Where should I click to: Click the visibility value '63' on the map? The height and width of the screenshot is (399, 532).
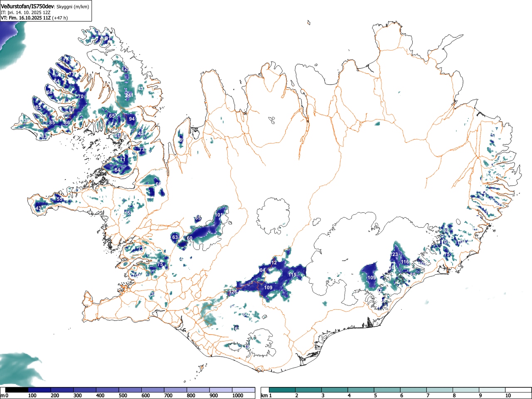[175, 237]
